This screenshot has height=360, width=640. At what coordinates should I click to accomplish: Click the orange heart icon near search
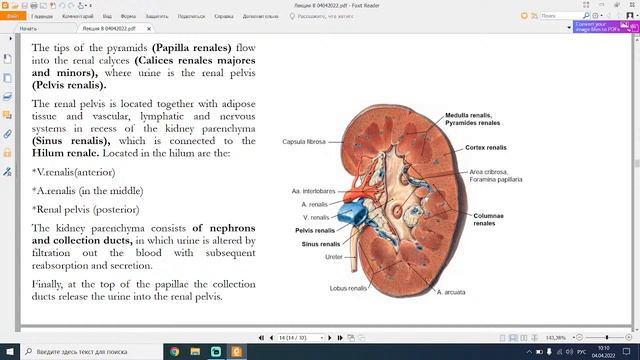click(x=524, y=16)
